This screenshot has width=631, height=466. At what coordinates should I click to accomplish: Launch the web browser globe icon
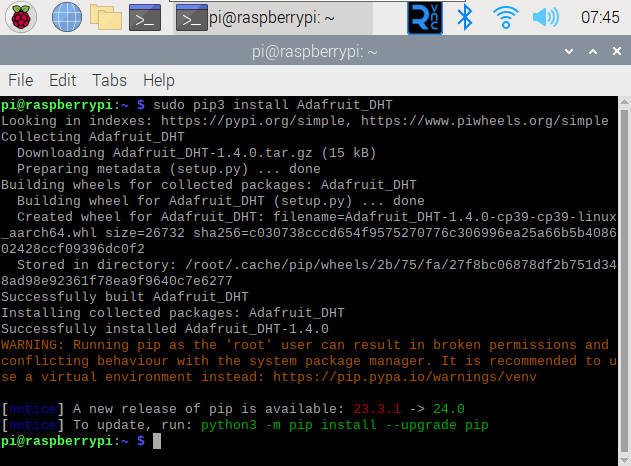tap(67, 17)
